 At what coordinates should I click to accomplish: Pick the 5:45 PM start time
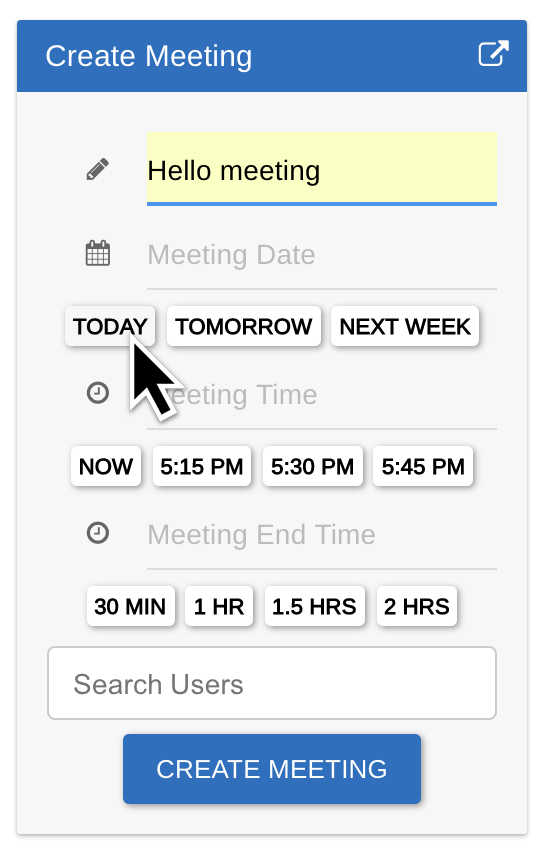point(423,466)
